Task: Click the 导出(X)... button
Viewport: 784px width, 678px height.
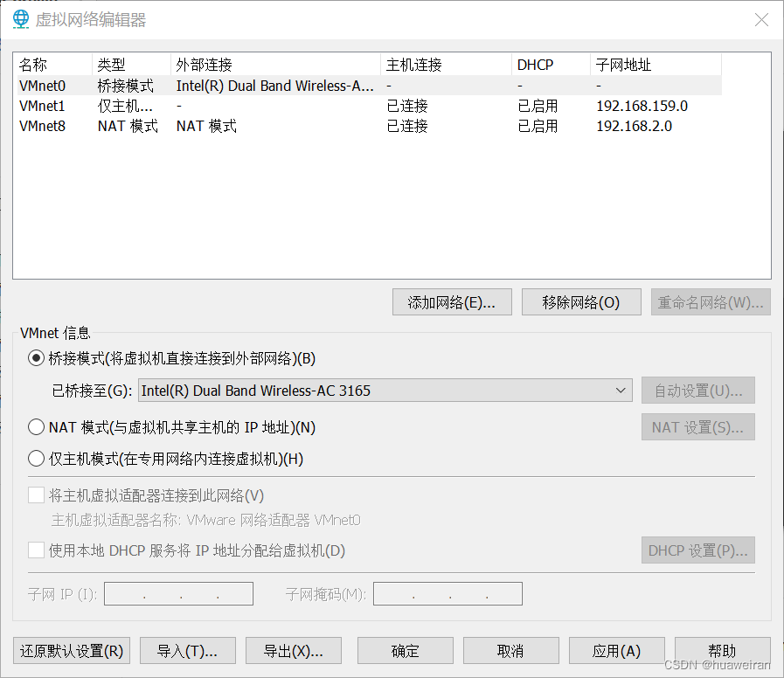Action: pyautogui.click(x=294, y=651)
